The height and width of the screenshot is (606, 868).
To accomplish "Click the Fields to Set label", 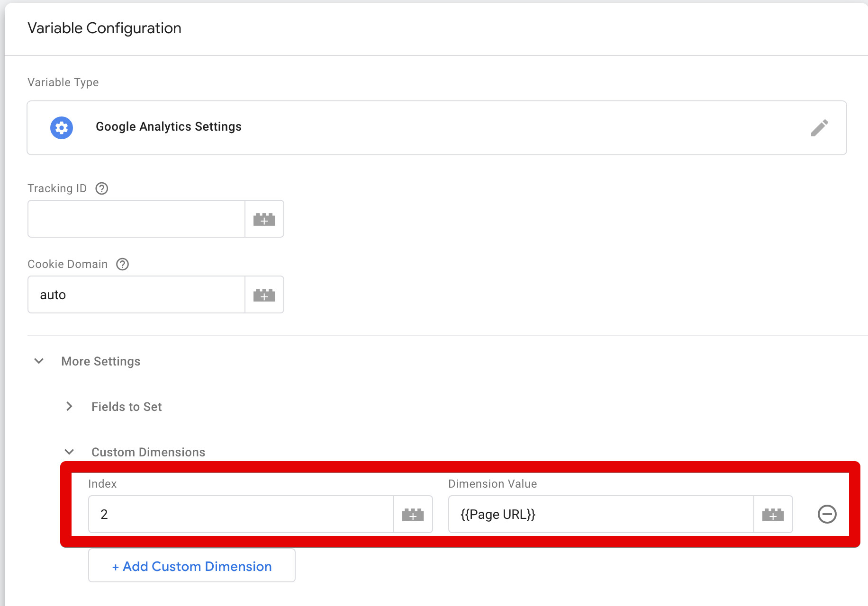I will coord(127,407).
